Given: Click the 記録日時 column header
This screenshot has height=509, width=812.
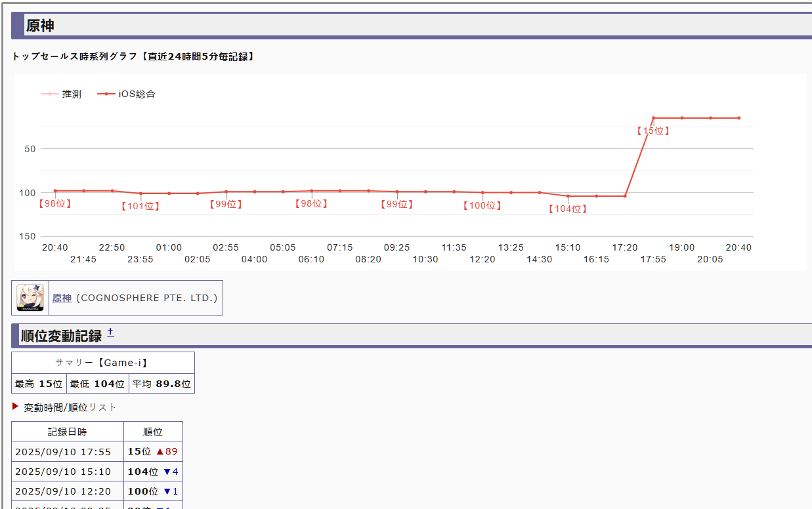Looking at the screenshot, I should 68,432.
